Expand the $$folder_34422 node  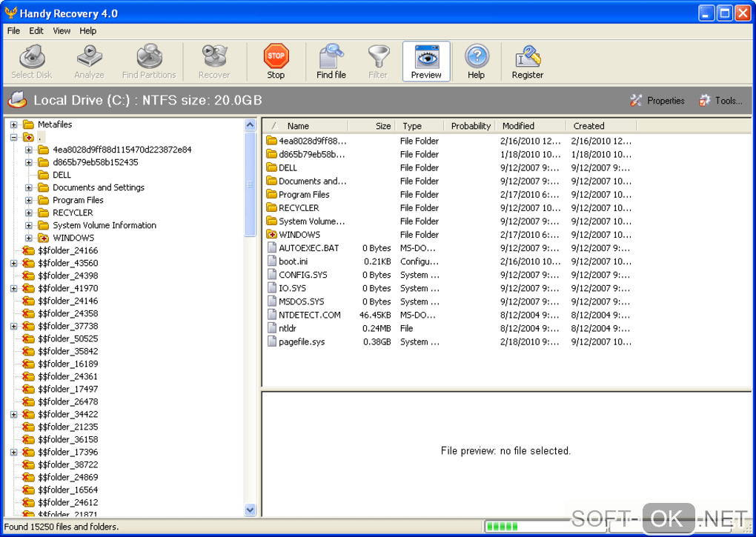(x=13, y=414)
